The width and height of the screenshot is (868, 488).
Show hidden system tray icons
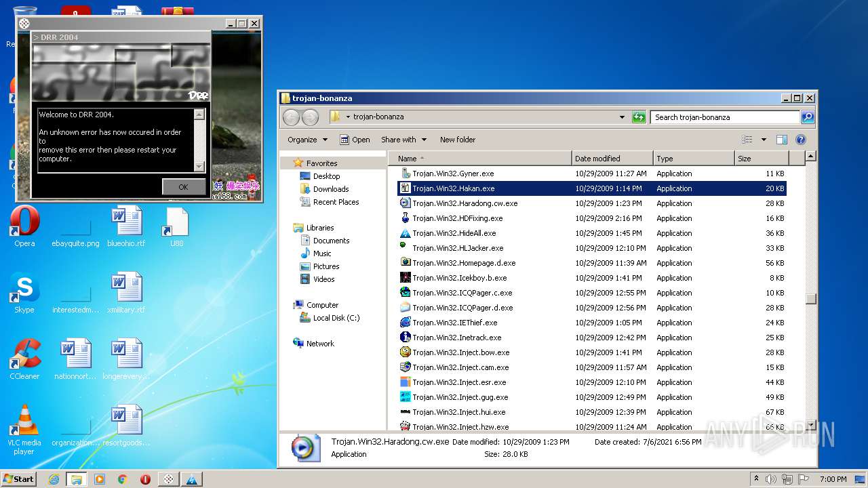pyautogui.click(x=756, y=479)
